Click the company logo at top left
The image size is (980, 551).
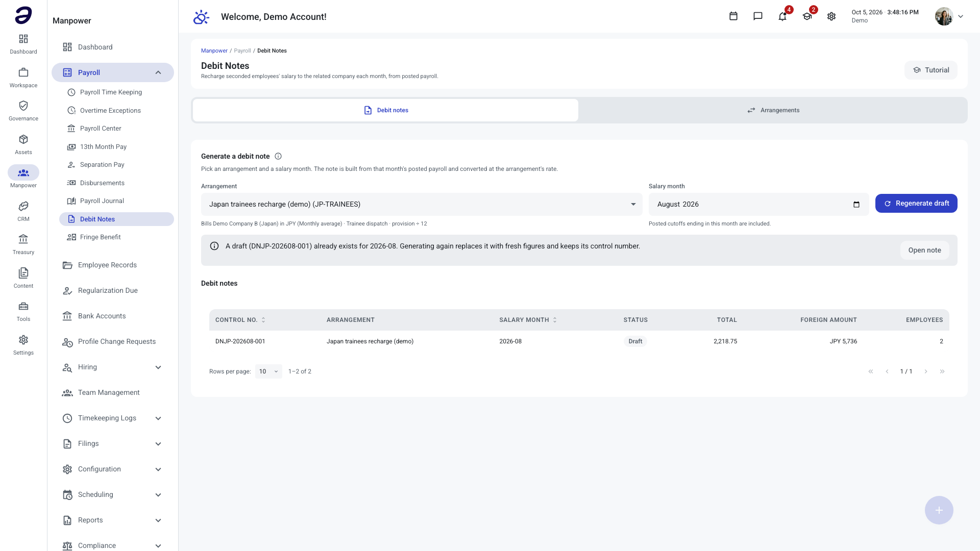(x=23, y=15)
